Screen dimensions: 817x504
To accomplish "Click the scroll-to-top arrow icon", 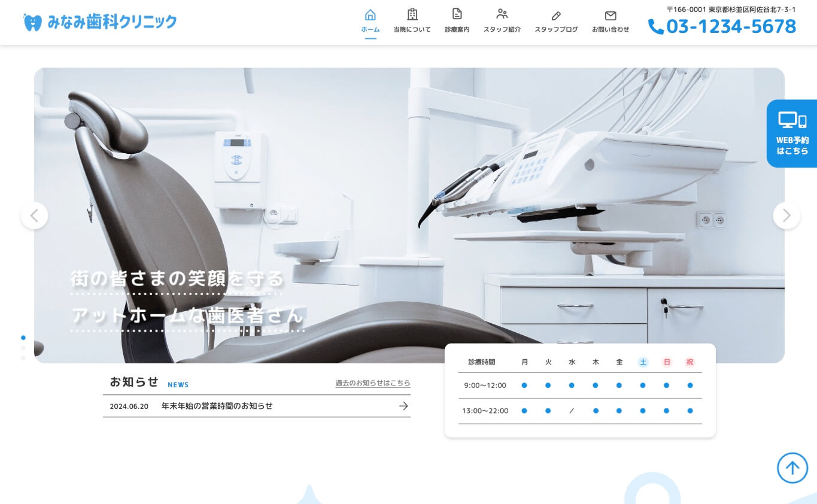I will pos(792,467).
